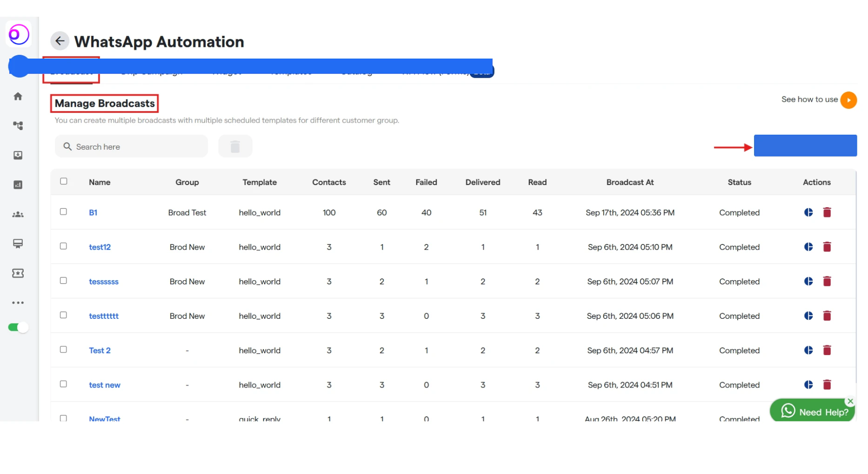Click the date Sep 6th, 2024 05:10 PM
This screenshot has width=868, height=474.
(x=630, y=247)
